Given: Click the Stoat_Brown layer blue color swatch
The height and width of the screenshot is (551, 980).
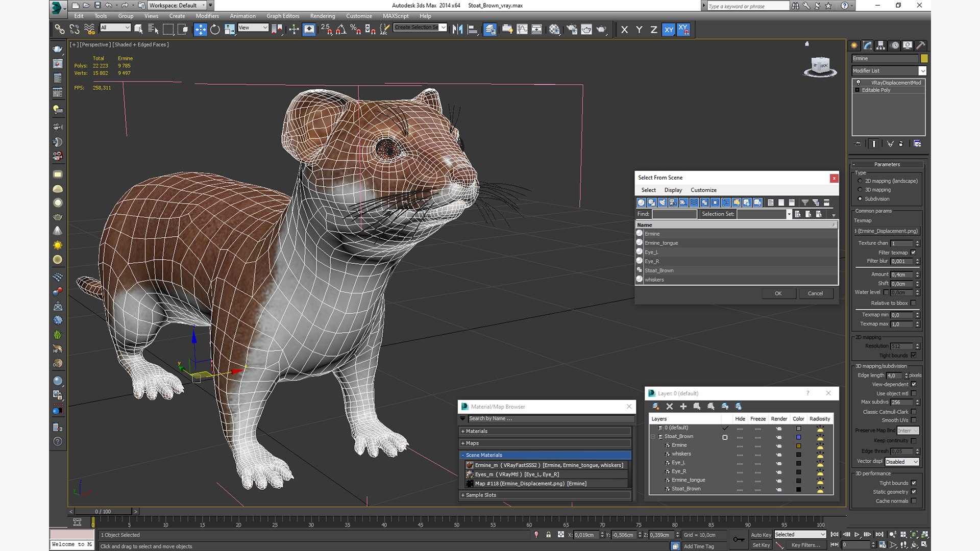Looking at the screenshot, I should coord(798,437).
